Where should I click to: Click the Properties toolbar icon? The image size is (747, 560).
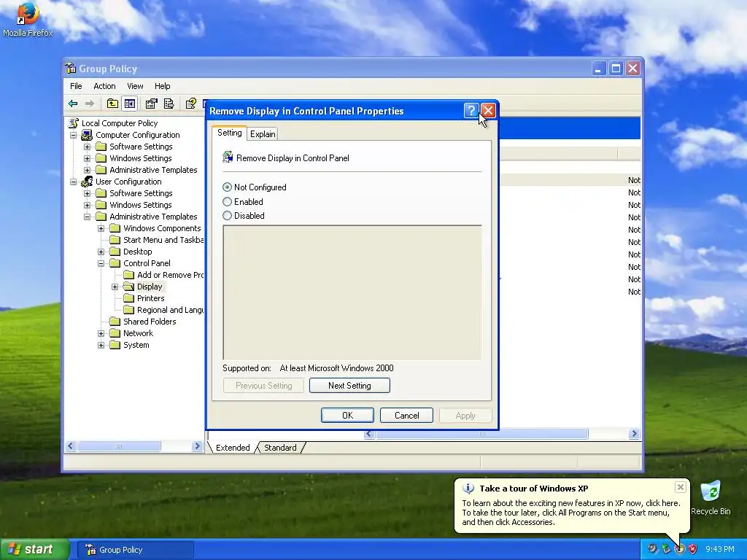point(152,104)
